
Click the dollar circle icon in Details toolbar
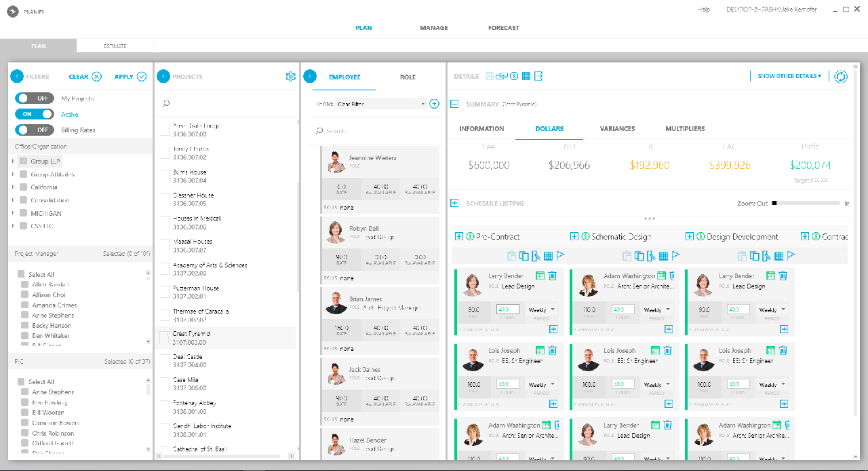[514, 76]
